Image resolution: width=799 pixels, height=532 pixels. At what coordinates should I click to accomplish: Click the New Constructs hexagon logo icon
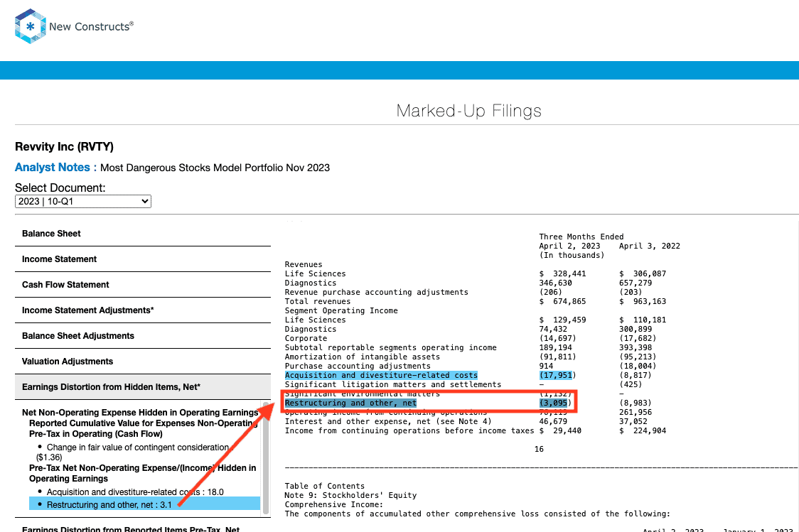point(30,26)
